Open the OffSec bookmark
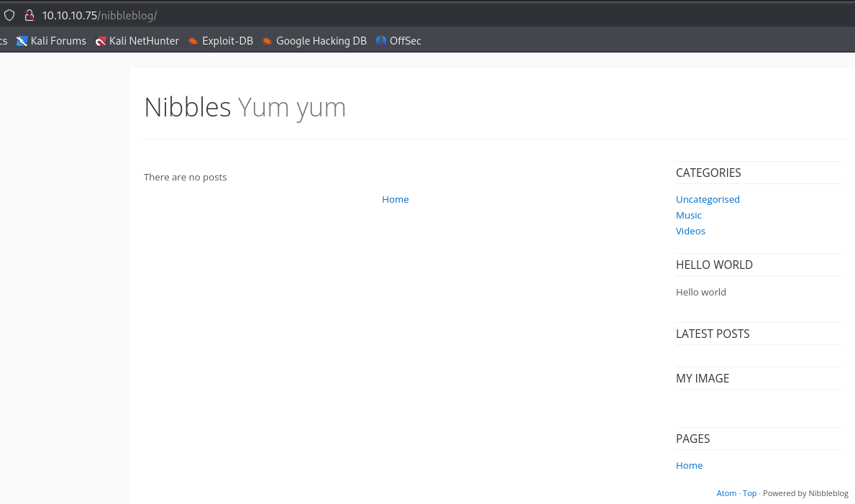This screenshot has height=504, width=855. [x=398, y=41]
